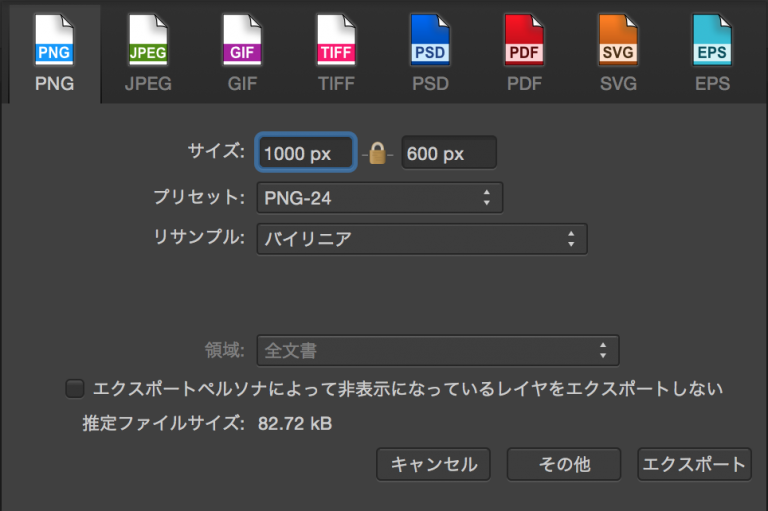
Task: Click the 推定ファイルサイズ: label
Action: (164, 423)
